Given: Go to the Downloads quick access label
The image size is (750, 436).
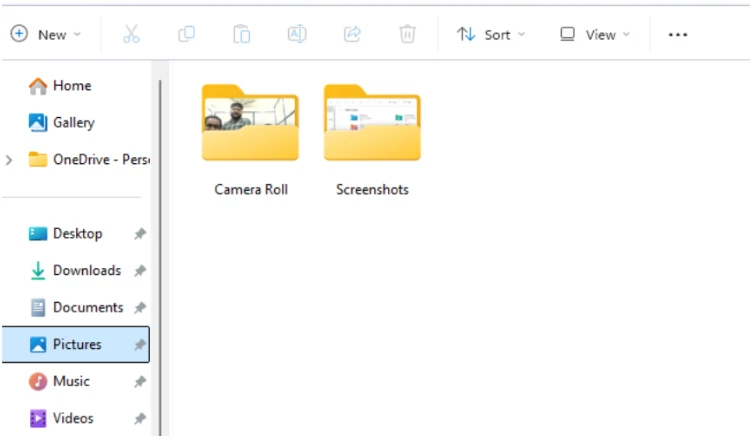Looking at the screenshot, I should (x=87, y=271).
